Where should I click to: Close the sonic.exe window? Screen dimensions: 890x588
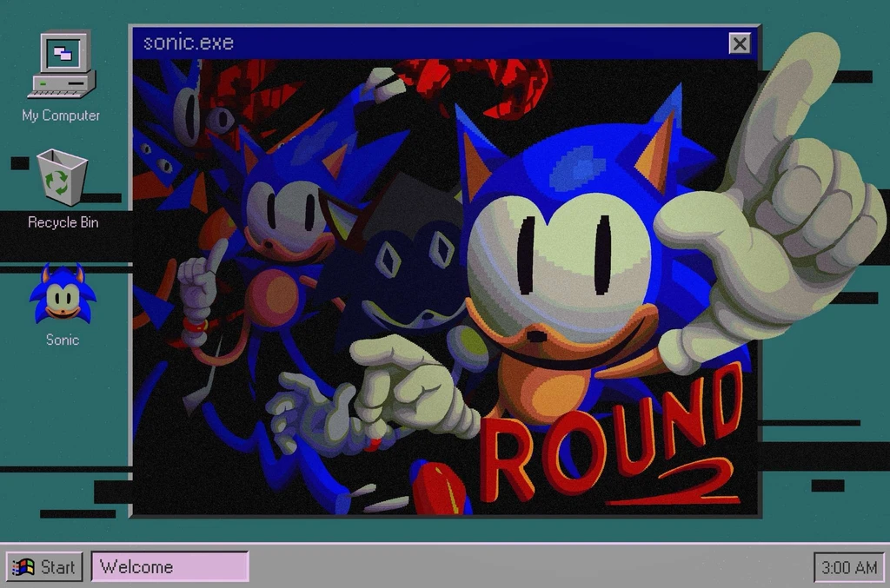(740, 43)
